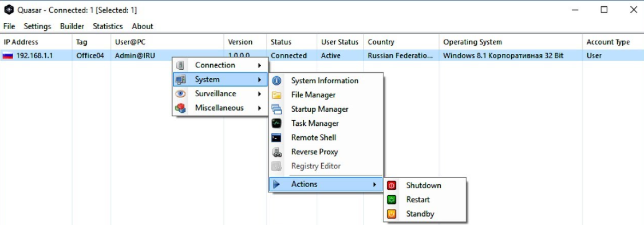This screenshot has width=644, height=225.
Task: Select Restart in the Actions submenu
Action: click(418, 200)
